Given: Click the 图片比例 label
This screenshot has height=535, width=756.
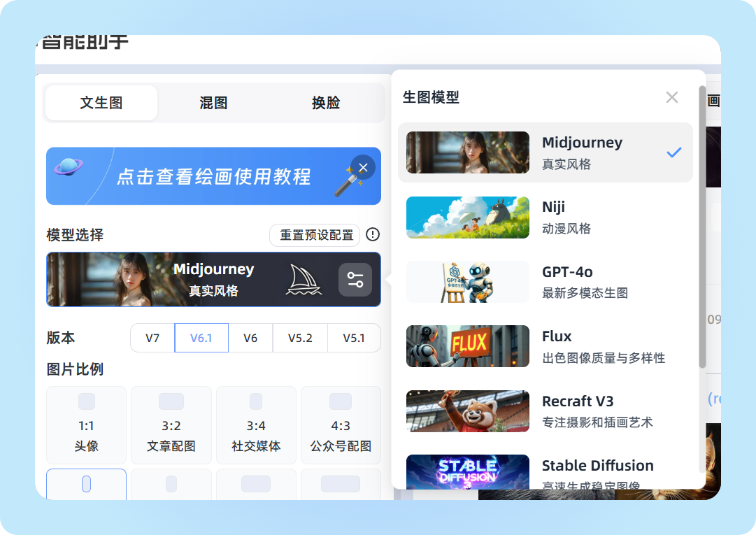Looking at the screenshot, I should [x=75, y=369].
